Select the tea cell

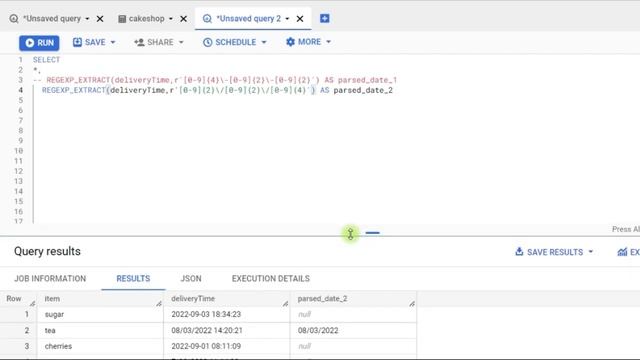point(100,330)
